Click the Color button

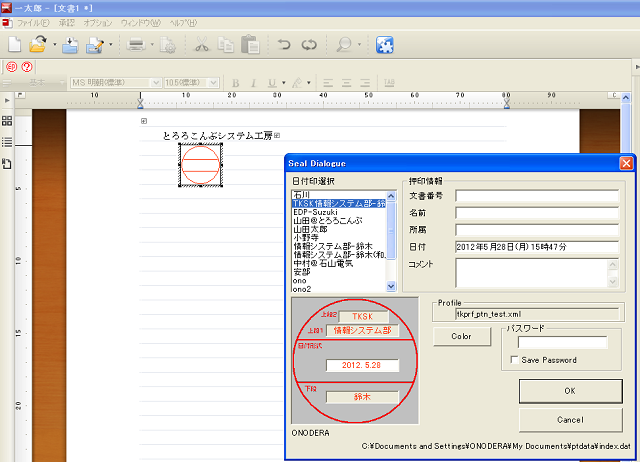pyautogui.click(x=462, y=336)
